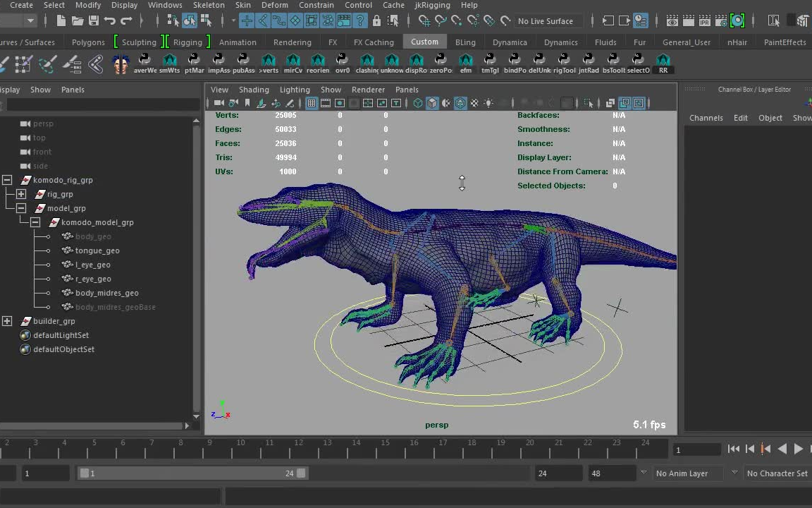The image size is (812, 508).
Task: Enable use all lights lightbulb icon
Action: tap(488, 103)
